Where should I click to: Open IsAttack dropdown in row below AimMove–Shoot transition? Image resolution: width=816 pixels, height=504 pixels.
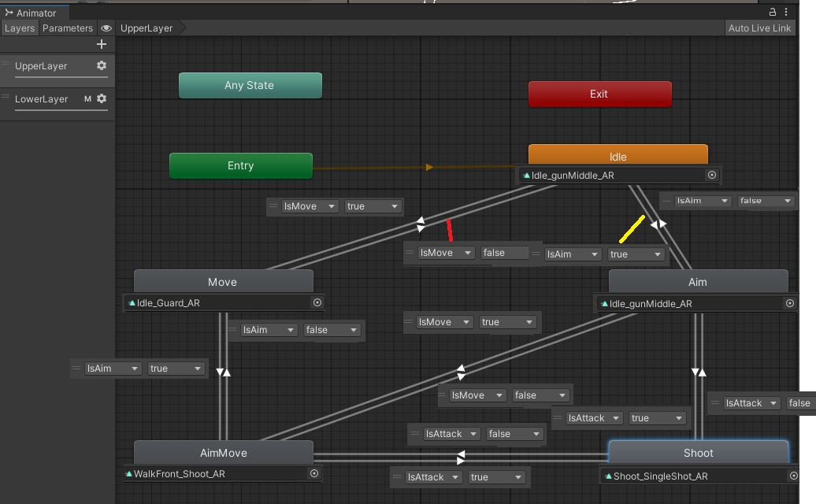point(433,477)
